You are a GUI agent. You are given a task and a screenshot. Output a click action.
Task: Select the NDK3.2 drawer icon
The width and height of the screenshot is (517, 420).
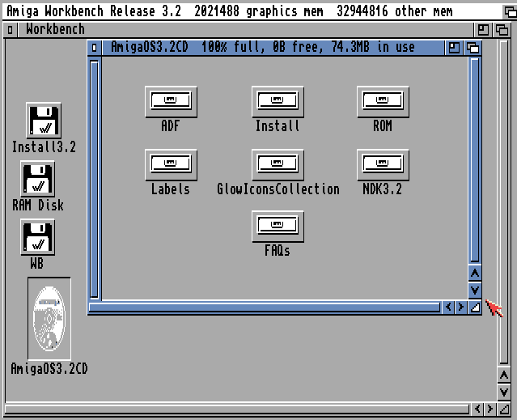(x=383, y=164)
